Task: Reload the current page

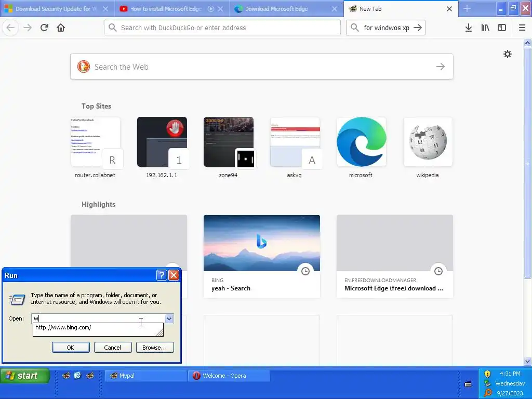Action: (44, 28)
